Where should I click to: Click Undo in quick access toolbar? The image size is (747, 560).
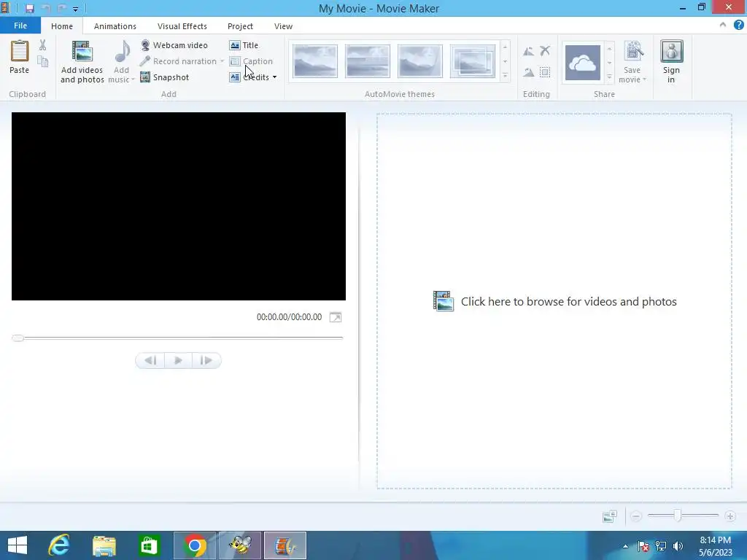point(46,9)
